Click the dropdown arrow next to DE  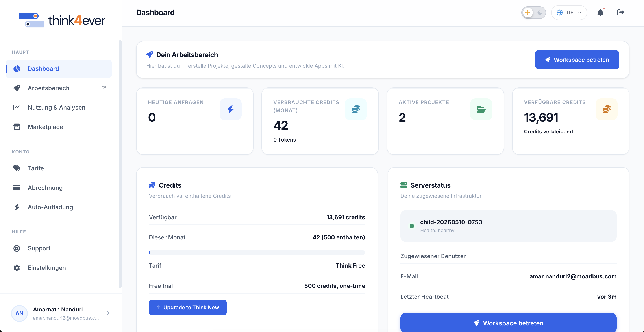coord(580,13)
